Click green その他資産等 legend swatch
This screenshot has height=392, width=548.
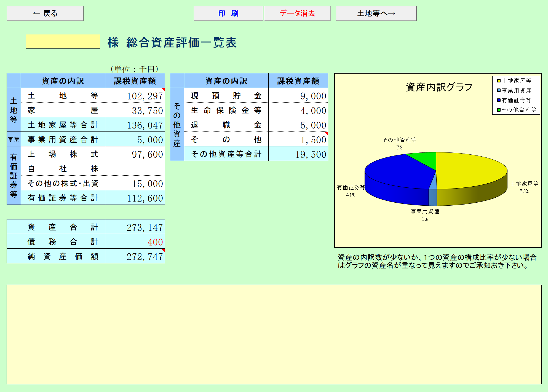(499, 110)
